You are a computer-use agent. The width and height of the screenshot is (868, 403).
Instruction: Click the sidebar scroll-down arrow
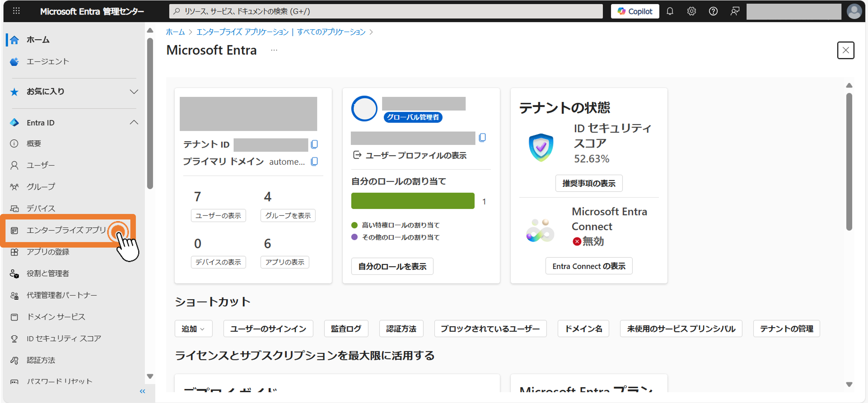pyautogui.click(x=150, y=376)
